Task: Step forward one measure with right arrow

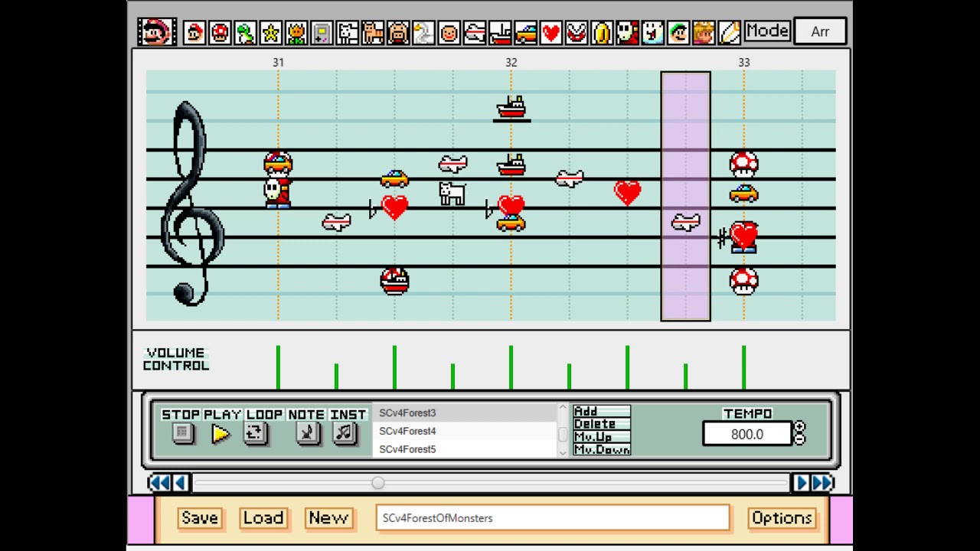Action: click(x=801, y=482)
